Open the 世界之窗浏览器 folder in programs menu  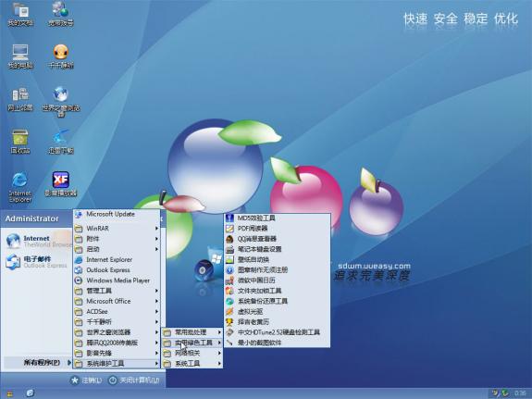tap(117, 332)
